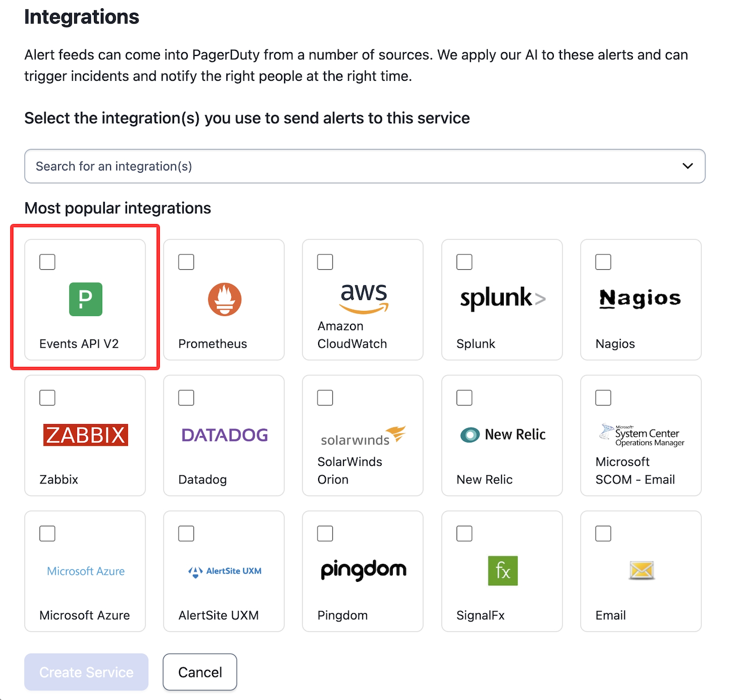Check the Pingdom integration checkbox

tap(325, 534)
